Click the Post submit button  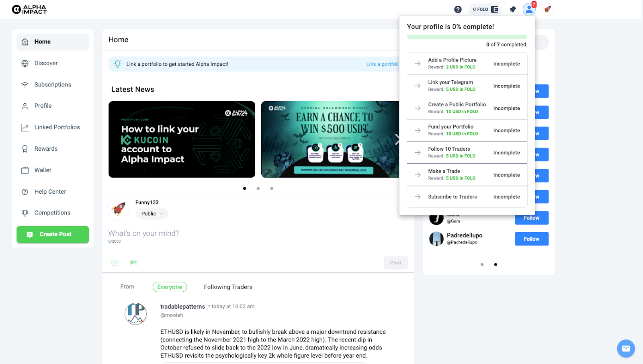396,263
